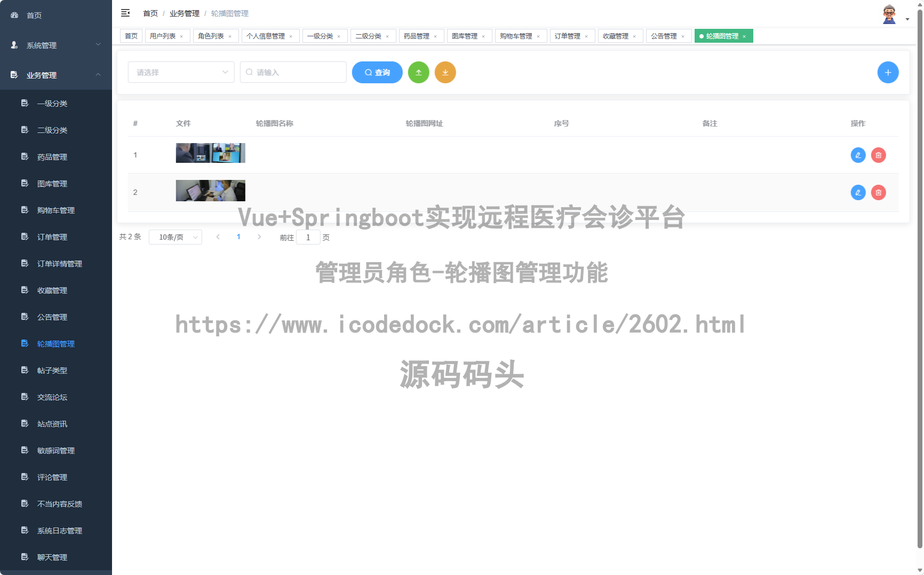The height and width of the screenshot is (575, 924).
Task: Open the 首页 breadcrumb link
Action: [x=150, y=13]
